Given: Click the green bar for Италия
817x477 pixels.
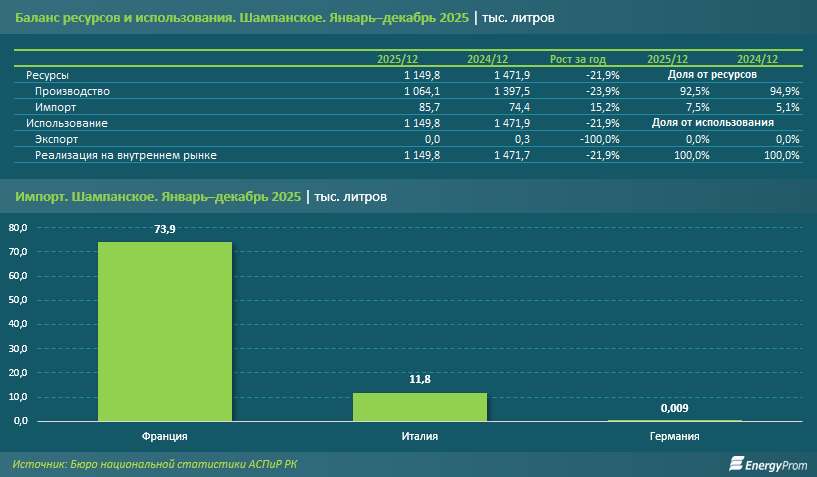Looking at the screenshot, I should point(419,406).
